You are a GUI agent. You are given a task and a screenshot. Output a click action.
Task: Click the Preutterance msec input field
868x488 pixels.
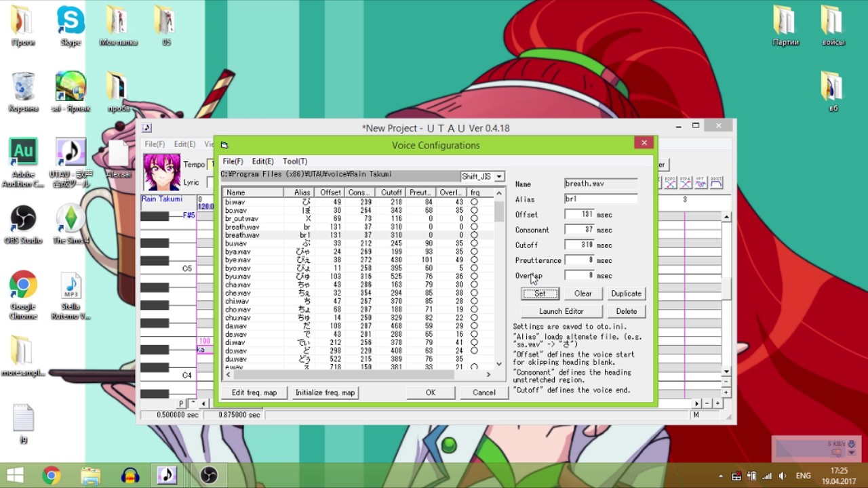(579, 260)
